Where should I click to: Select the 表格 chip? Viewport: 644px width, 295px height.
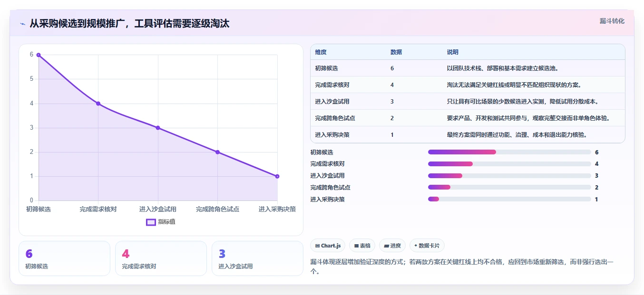(x=362, y=246)
